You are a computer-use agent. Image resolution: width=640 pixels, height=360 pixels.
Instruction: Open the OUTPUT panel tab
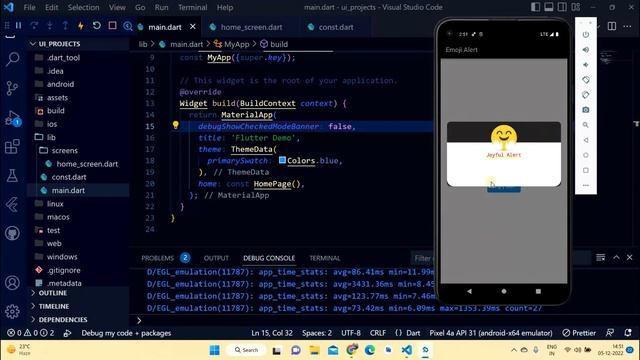click(x=216, y=258)
